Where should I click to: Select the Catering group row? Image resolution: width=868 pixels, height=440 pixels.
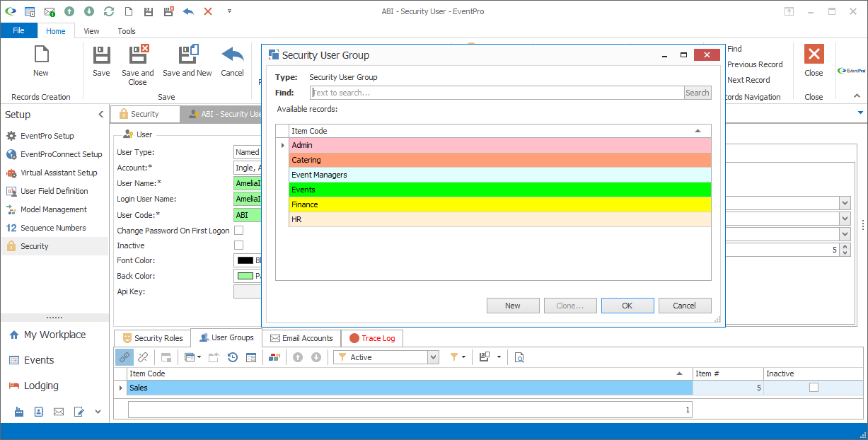click(x=499, y=160)
